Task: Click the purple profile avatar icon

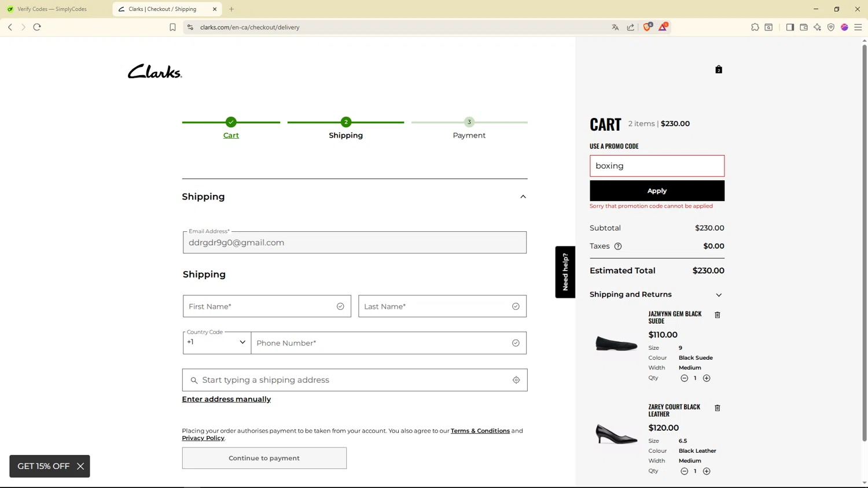Action: tap(844, 27)
